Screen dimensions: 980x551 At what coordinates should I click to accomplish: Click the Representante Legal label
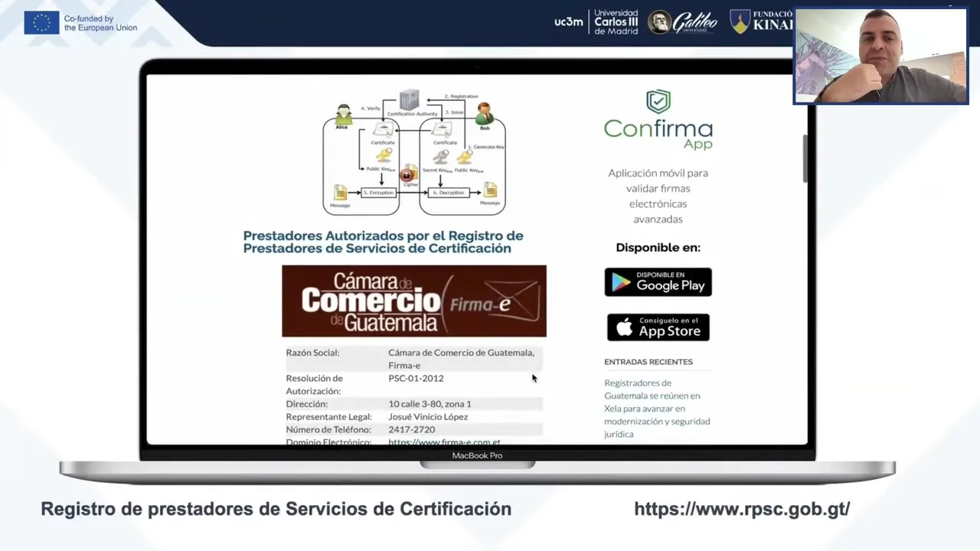coord(328,417)
